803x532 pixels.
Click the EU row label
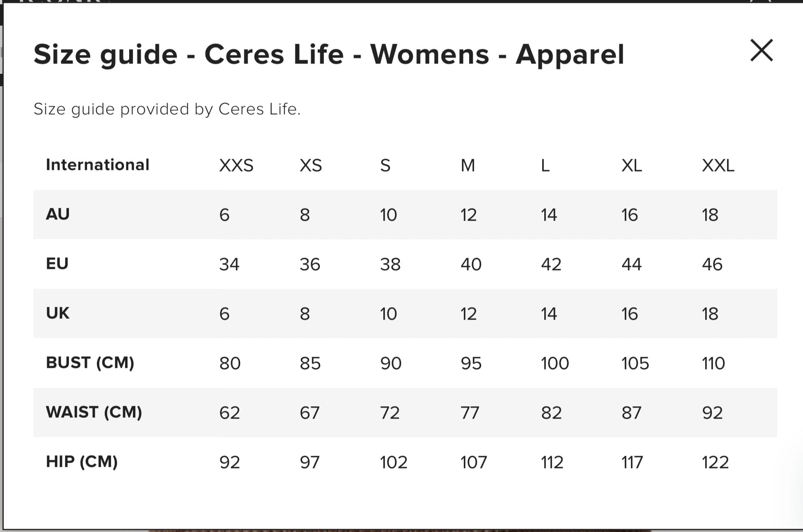pyautogui.click(x=57, y=264)
